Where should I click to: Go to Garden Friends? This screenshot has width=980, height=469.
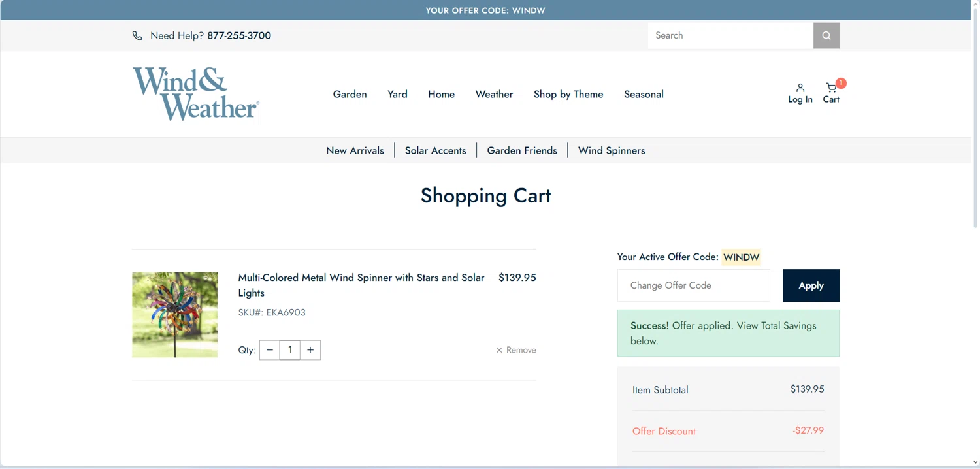(522, 150)
